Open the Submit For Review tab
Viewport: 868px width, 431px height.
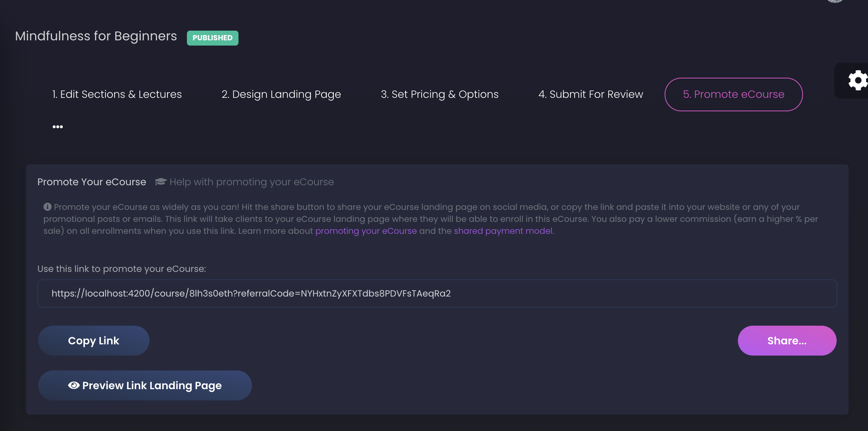[x=590, y=94]
